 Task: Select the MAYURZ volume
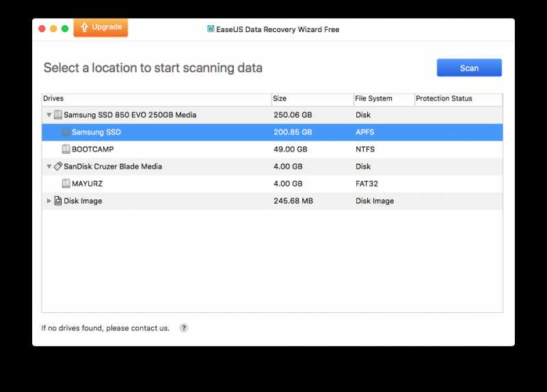coord(272,183)
